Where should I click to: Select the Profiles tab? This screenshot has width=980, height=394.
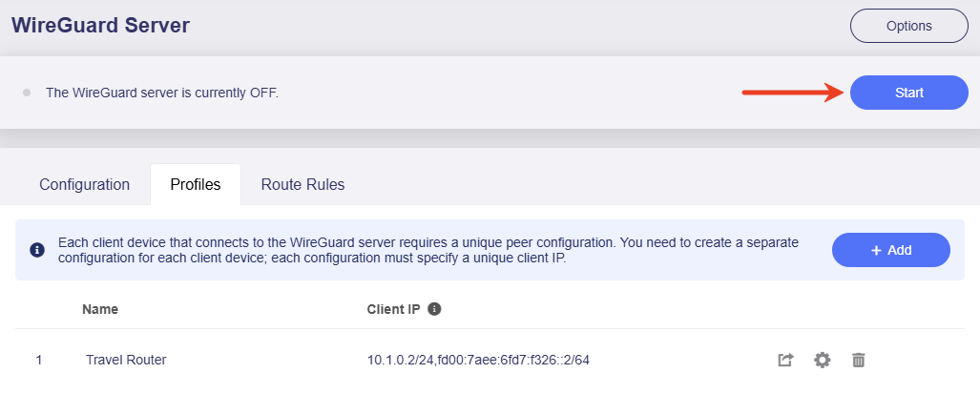coord(196,185)
